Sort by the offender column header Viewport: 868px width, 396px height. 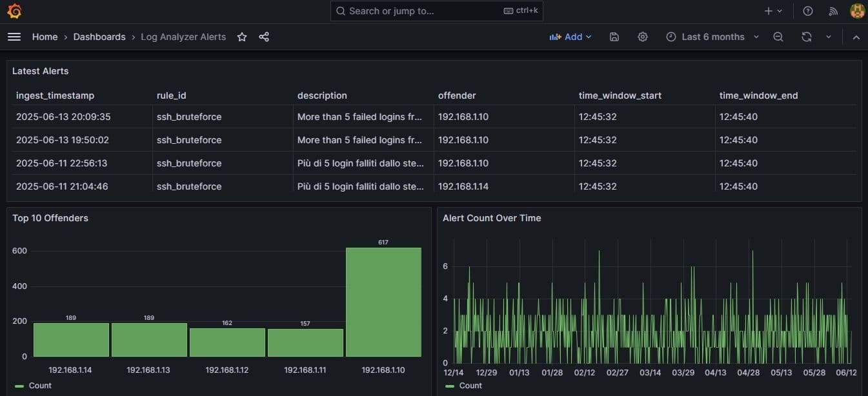tap(457, 95)
